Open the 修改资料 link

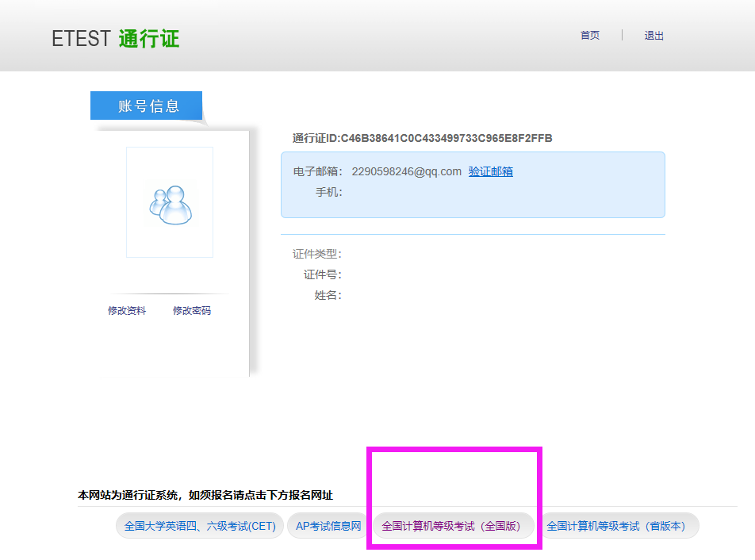tap(127, 311)
